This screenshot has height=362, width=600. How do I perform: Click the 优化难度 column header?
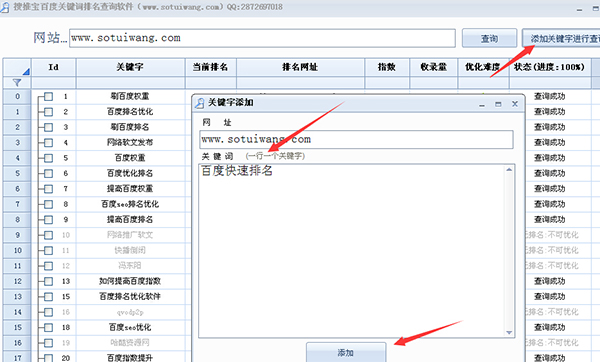483,67
